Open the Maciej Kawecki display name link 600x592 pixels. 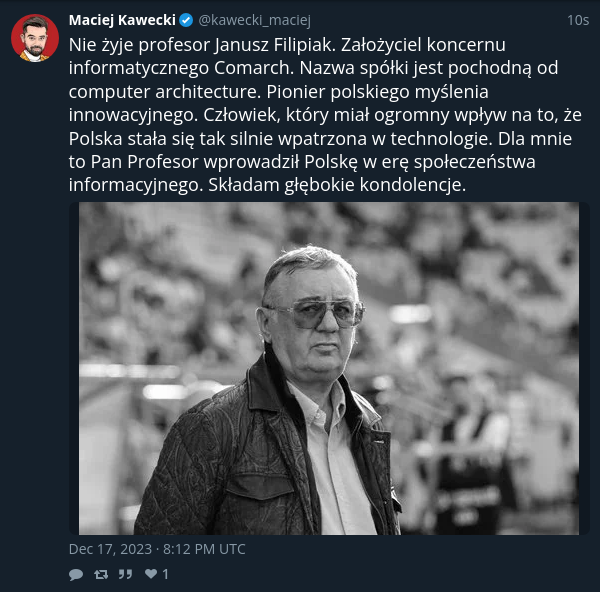(x=122, y=20)
